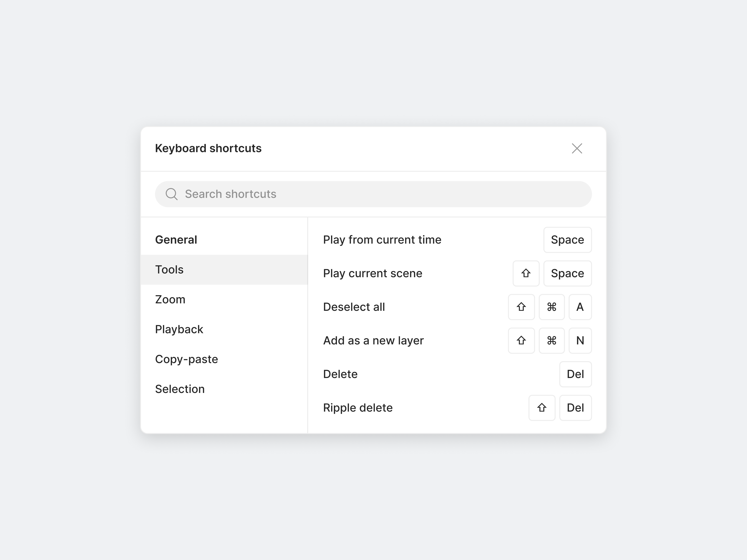Open the Tools category
747x560 pixels.
click(224, 270)
